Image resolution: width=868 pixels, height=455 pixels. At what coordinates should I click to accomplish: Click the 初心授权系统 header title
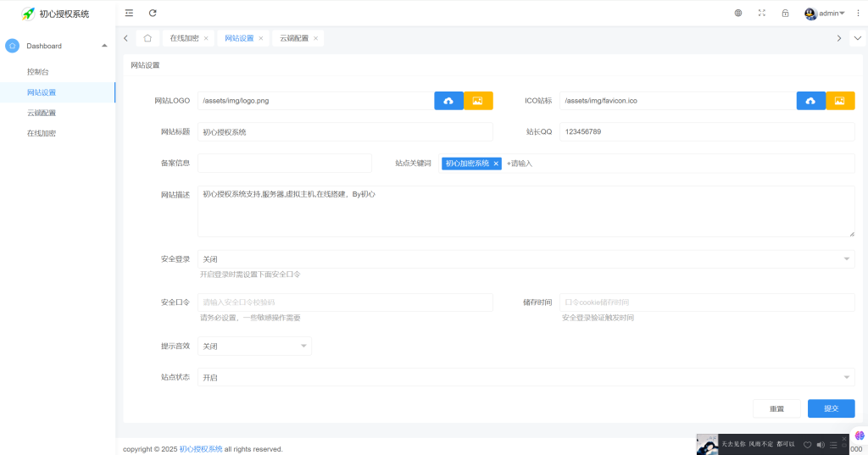pos(64,14)
